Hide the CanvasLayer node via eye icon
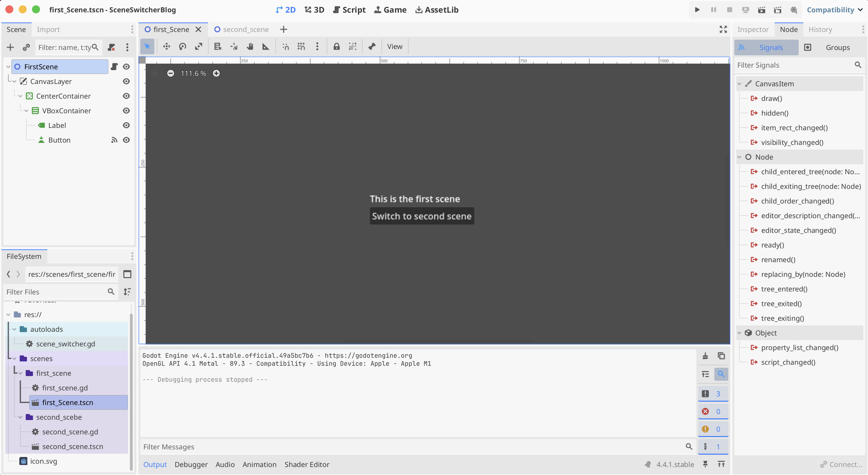This screenshot has width=868, height=475. 126,81
